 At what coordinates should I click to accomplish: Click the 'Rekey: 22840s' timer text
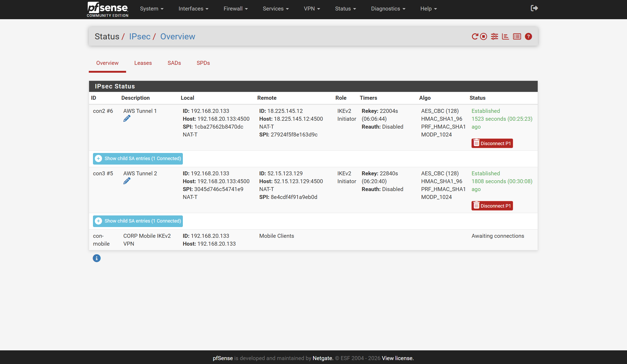tap(380, 173)
